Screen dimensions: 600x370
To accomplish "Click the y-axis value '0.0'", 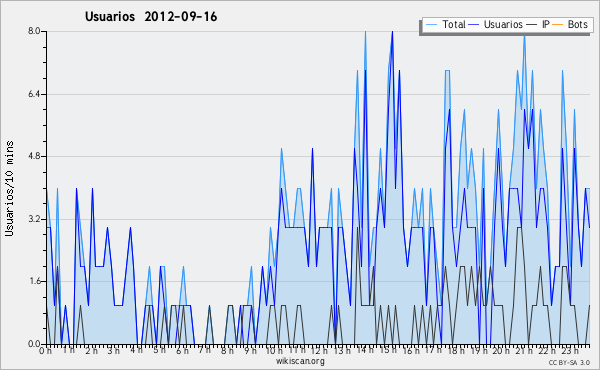I will (34, 344).
